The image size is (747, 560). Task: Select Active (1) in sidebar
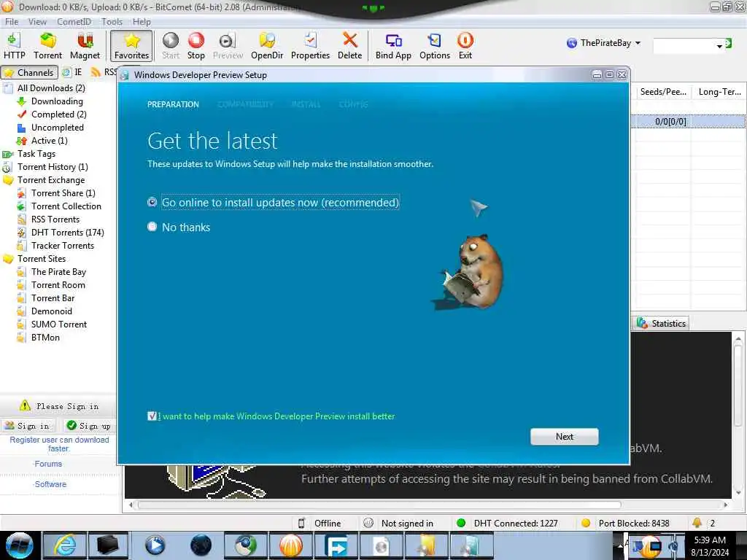[49, 141]
